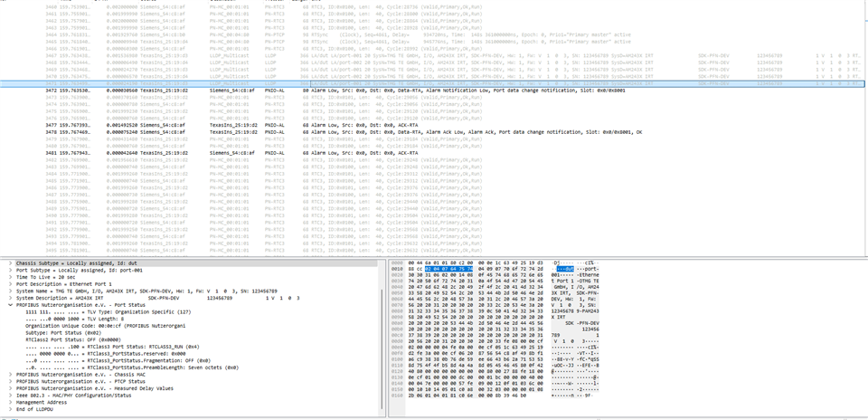Collapse the PROFIBUS Port Status node

[11, 305]
